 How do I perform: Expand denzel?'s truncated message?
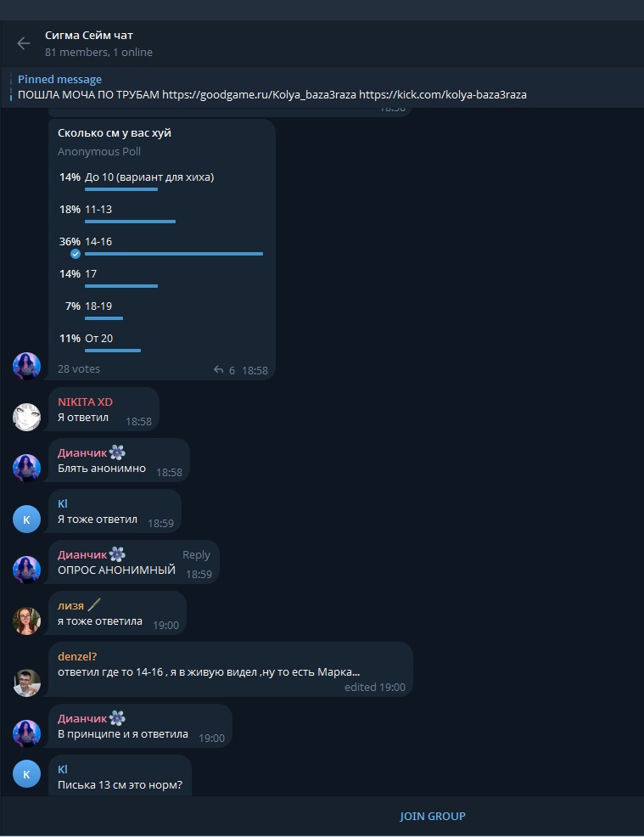click(209, 672)
